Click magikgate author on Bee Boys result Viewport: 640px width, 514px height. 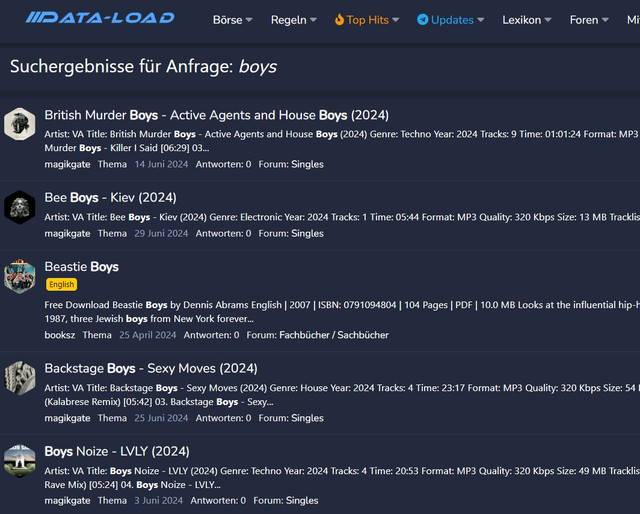point(67,234)
